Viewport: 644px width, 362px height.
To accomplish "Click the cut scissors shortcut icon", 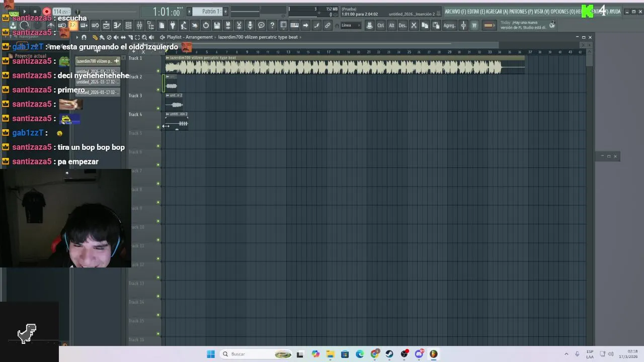I will click(x=414, y=25).
